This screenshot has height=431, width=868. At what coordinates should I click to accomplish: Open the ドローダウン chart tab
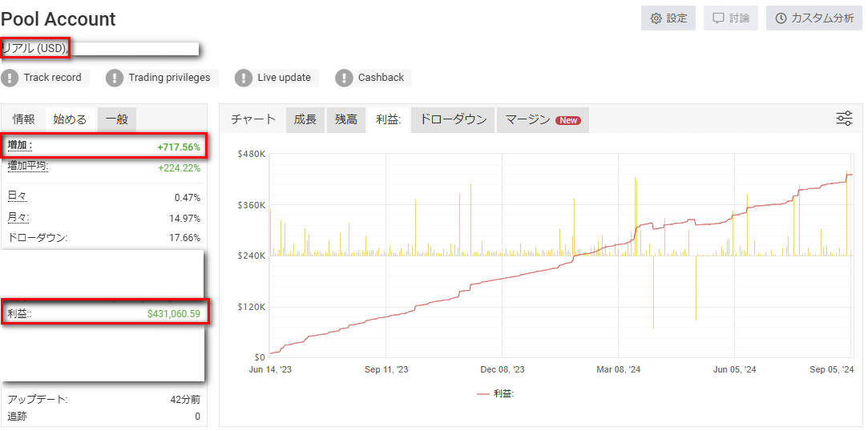pos(453,119)
